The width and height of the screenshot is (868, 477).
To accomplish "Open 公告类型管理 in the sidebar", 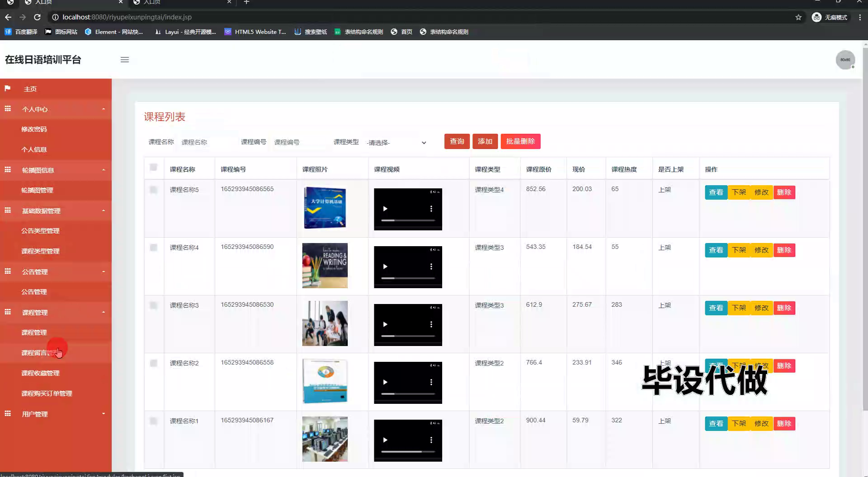I will (40, 231).
